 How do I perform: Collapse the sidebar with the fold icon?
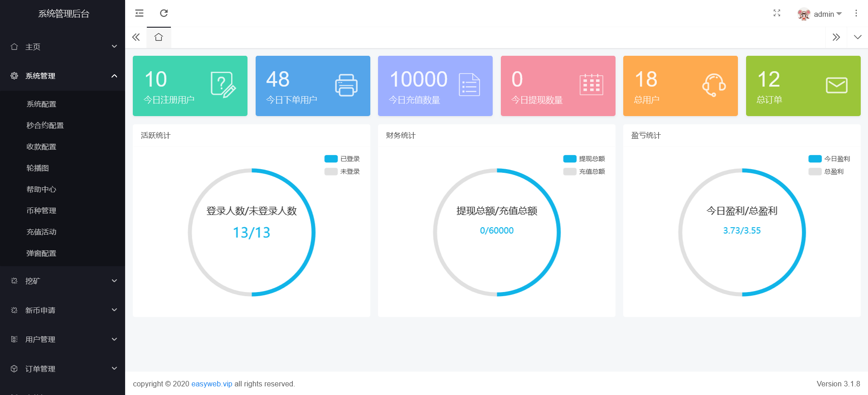139,13
